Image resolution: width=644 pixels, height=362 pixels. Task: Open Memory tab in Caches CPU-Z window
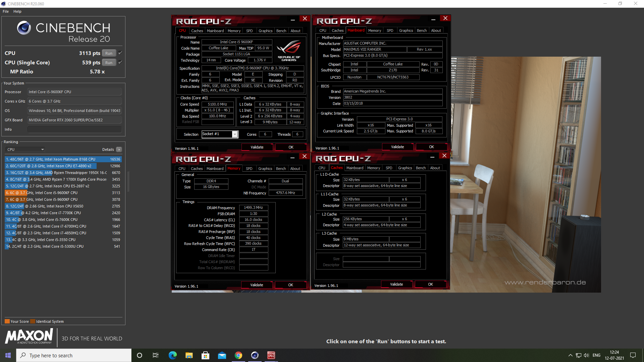pos(374,168)
